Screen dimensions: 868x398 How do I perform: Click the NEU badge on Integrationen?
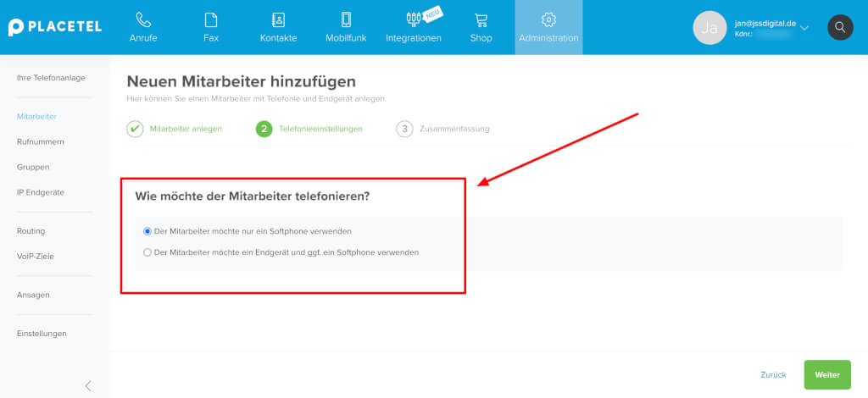tap(433, 14)
